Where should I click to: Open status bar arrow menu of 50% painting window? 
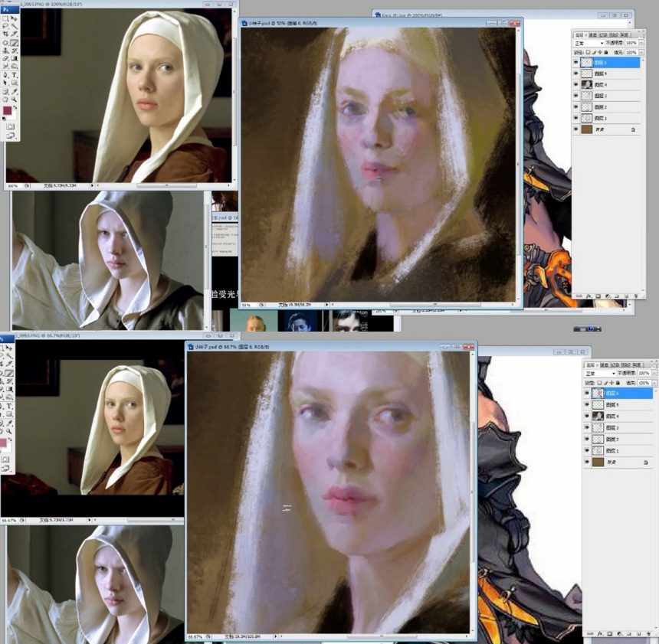coord(326,305)
